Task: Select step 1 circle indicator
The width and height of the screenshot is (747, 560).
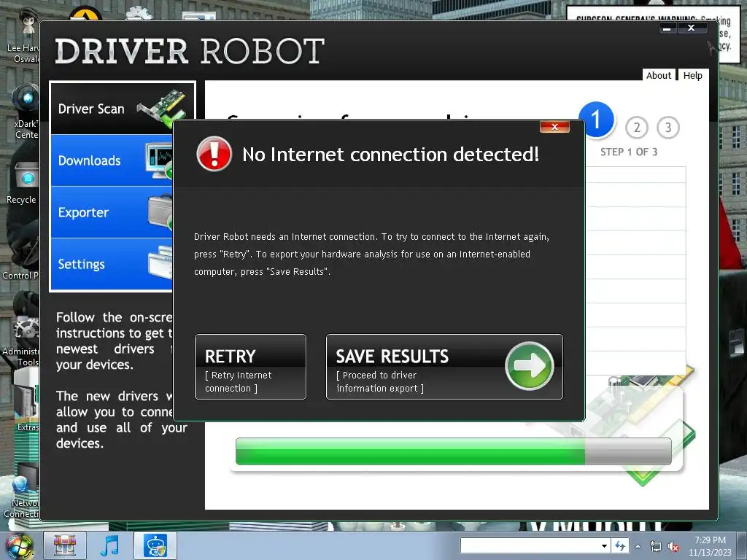Action: pyautogui.click(x=596, y=120)
